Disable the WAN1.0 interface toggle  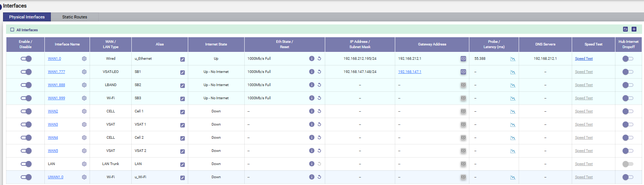point(26,59)
